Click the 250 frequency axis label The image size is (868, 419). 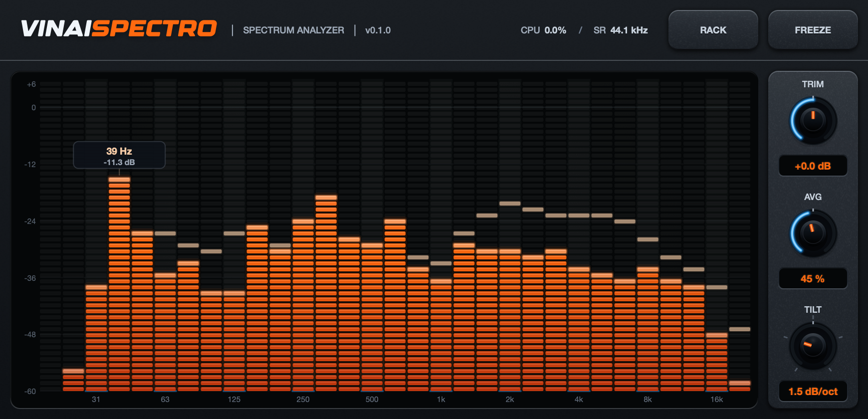[x=303, y=400]
